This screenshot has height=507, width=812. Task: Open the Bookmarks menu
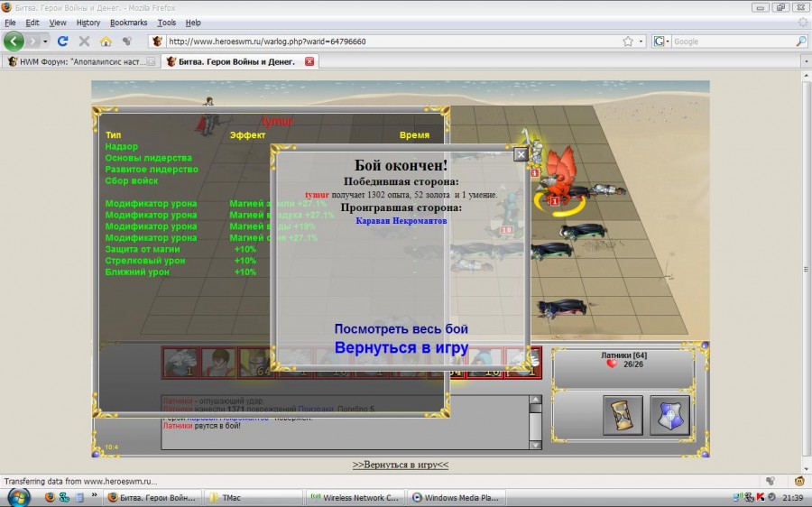[127, 23]
